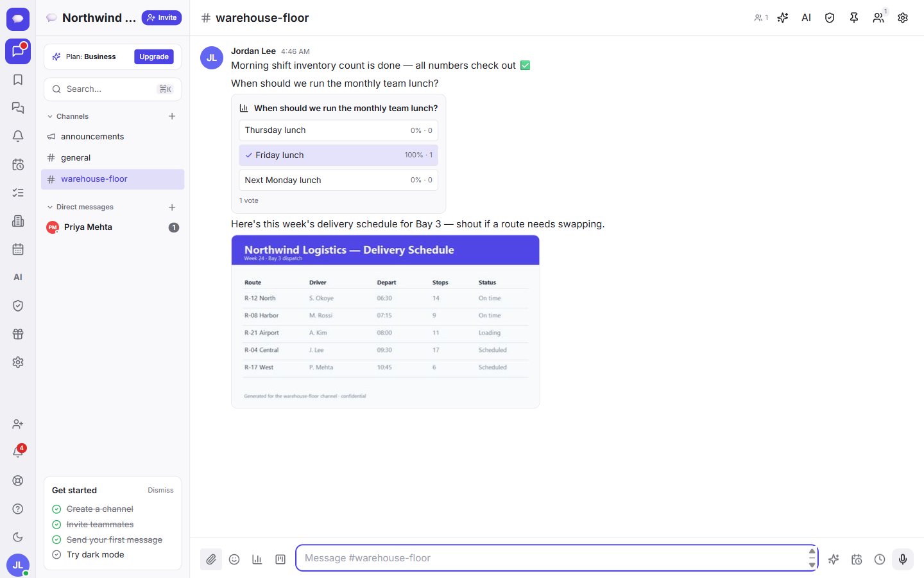Open AI button in channel header
The image size is (924, 578).
[806, 18]
